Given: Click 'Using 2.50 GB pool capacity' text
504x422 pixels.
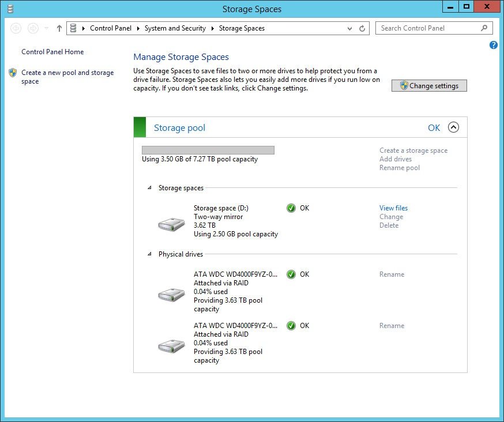Looking at the screenshot, I should (236, 234).
